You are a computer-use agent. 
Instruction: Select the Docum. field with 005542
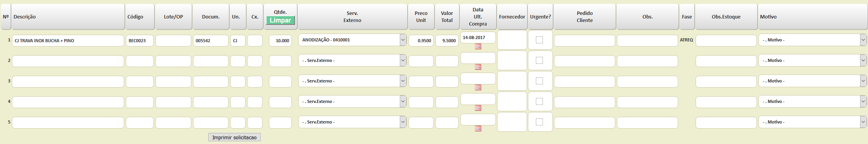211,41
